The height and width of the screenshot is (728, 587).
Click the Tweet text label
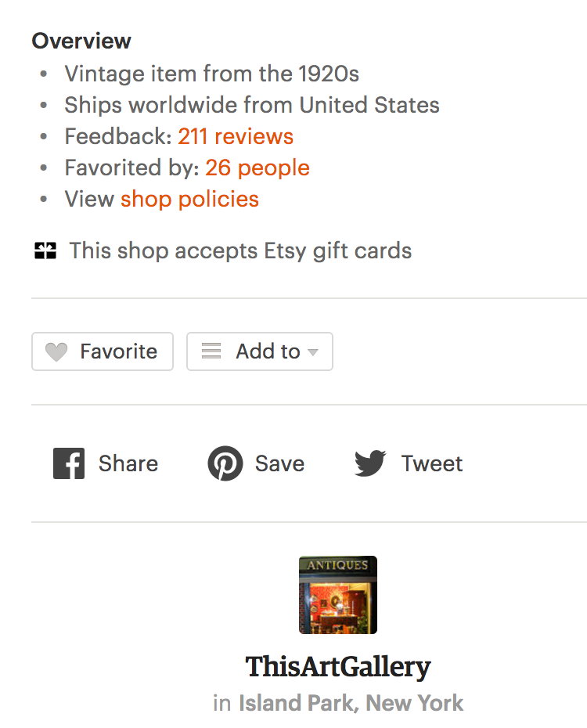pyautogui.click(x=432, y=463)
